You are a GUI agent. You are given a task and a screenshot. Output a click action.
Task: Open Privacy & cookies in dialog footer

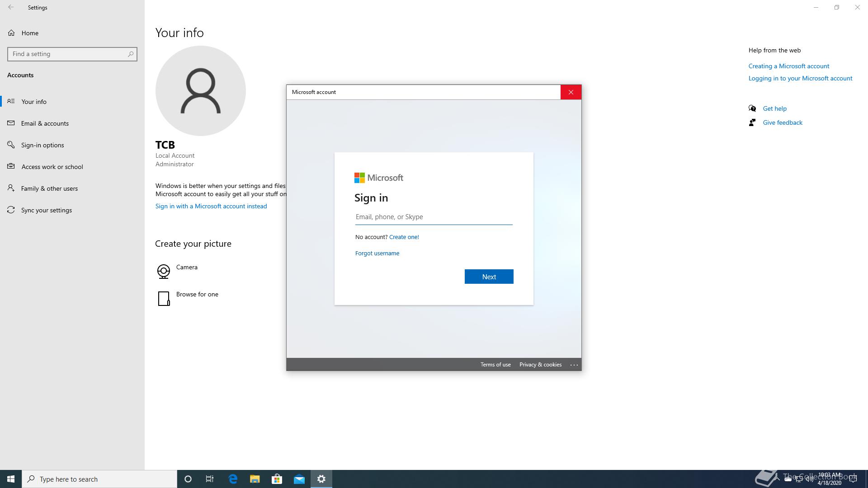pyautogui.click(x=540, y=365)
